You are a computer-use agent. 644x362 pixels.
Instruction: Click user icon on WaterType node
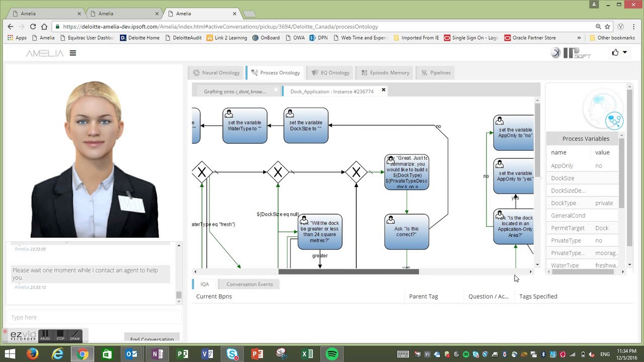coord(229,114)
